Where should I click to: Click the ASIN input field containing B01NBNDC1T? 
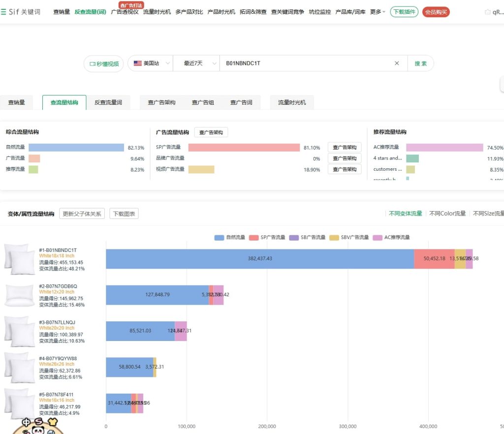305,63
